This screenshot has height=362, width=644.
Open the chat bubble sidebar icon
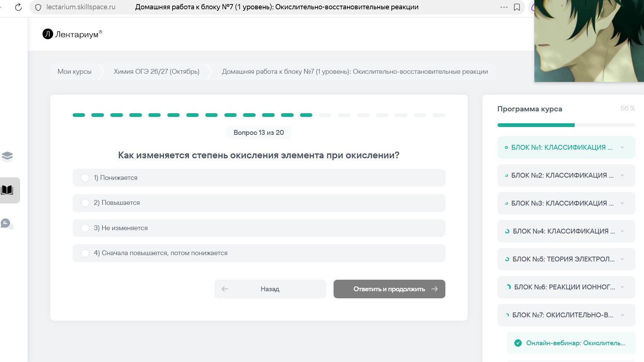[x=7, y=223]
